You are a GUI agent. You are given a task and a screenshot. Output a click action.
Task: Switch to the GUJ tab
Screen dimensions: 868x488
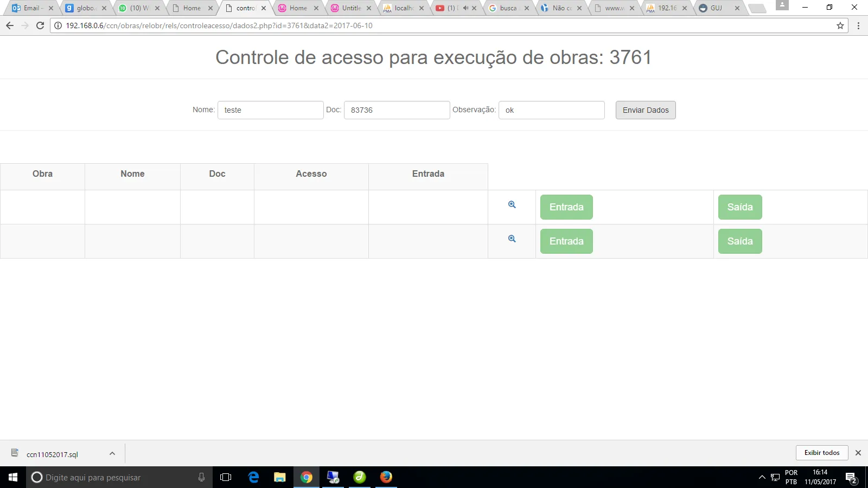(716, 8)
